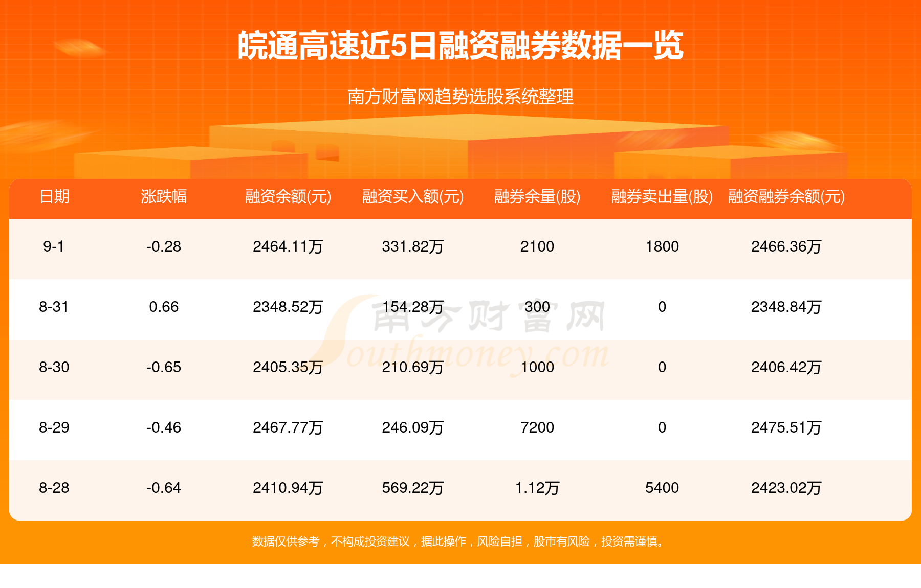Click the buy amount 210.69万
The height and width of the screenshot is (588, 921).
(x=413, y=367)
